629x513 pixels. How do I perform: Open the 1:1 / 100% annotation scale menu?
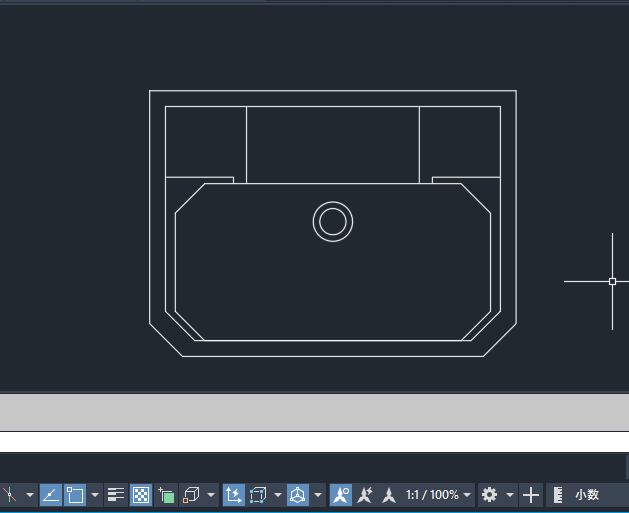tap(438, 495)
